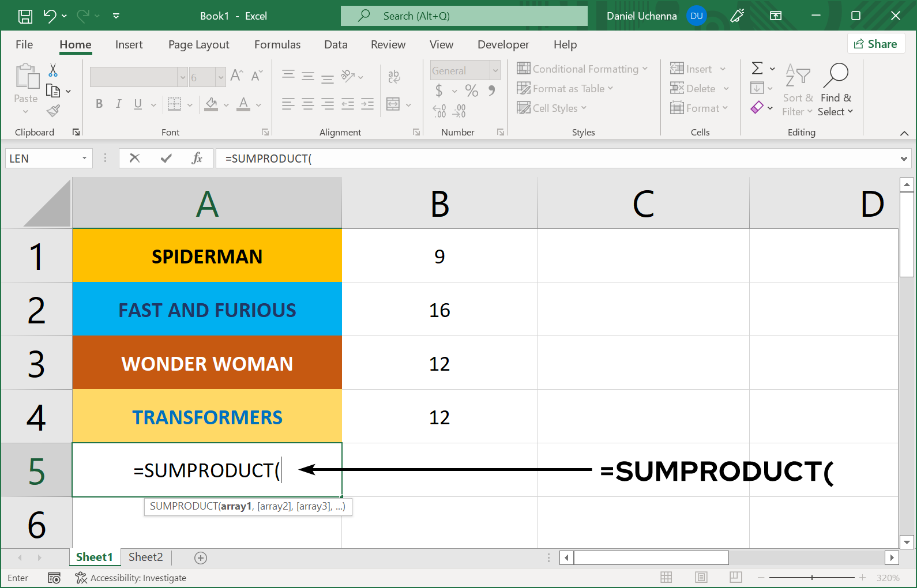Screen dimensions: 917x588
Task: Click the zoom slider handle
Action: click(x=812, y=578)
